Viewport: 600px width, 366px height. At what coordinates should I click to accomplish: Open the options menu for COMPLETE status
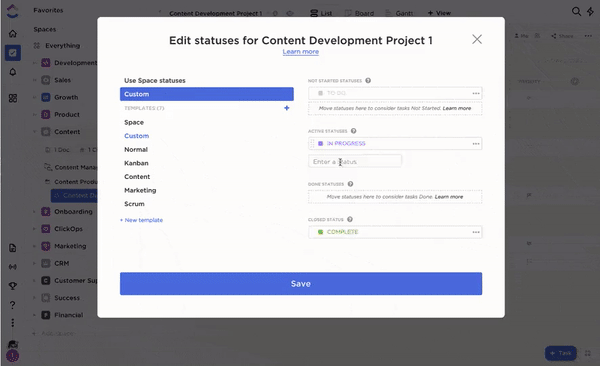(x=476, y=232)
